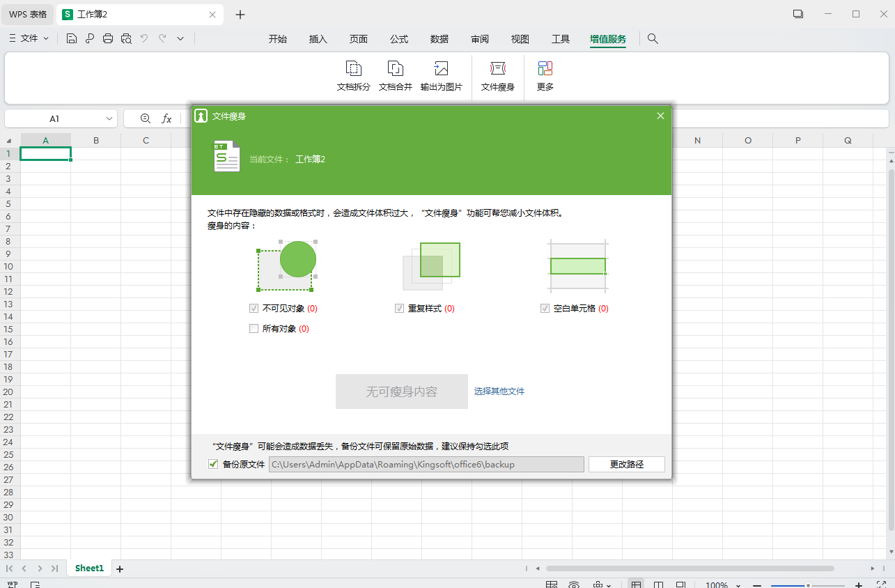Screen dimensions: 895x588
Task: Select the 文档拆分 tool in ribbon
Action: 353,75
